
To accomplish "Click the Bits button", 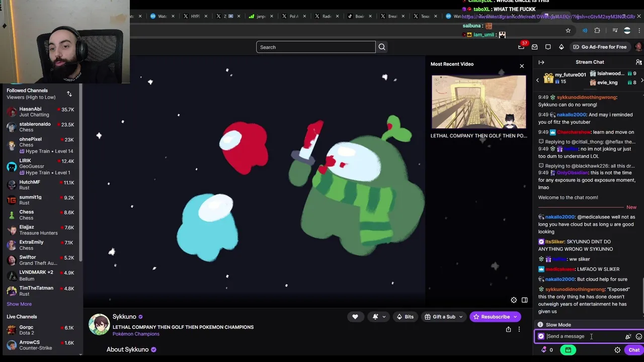I will pyautogui.click(x=405, y=317).
